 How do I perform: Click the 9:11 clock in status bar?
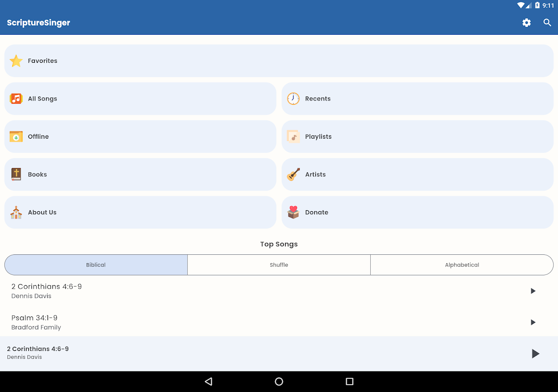click(x=548, y=5)
